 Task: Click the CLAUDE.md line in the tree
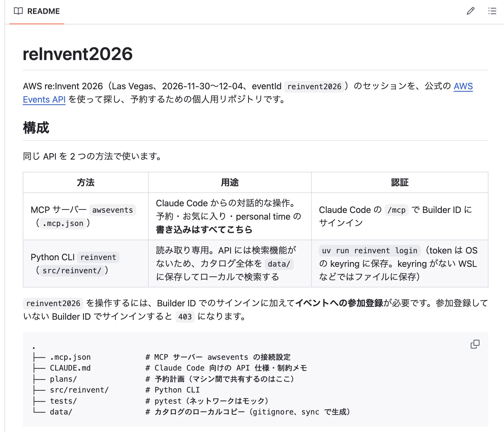click(x=170, y=368)
